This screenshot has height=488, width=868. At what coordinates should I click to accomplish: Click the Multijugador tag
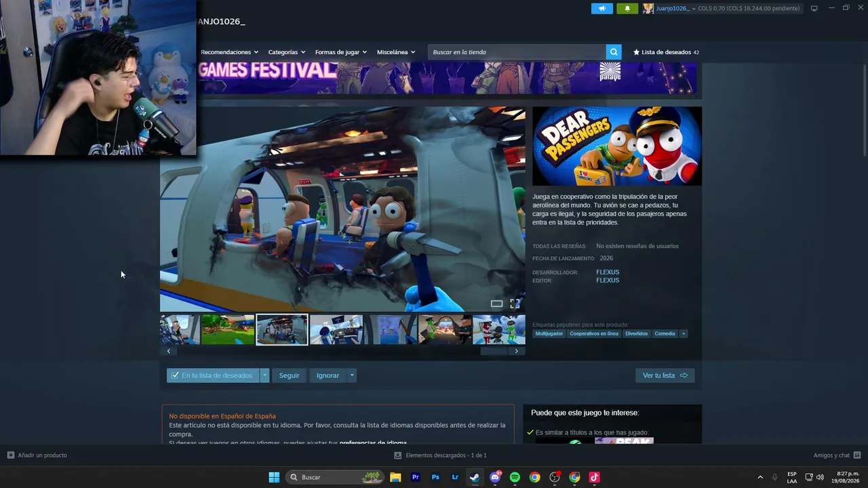(x=549, y=333)
